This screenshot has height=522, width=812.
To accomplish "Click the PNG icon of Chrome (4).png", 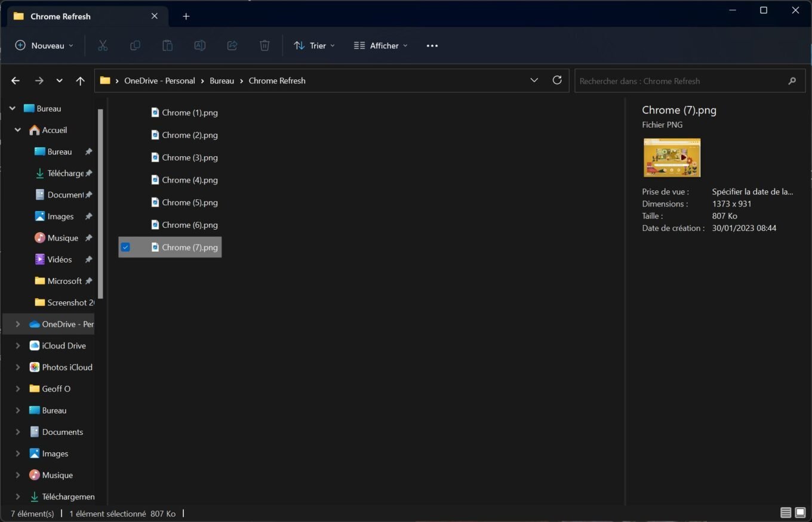I will 155,180.
